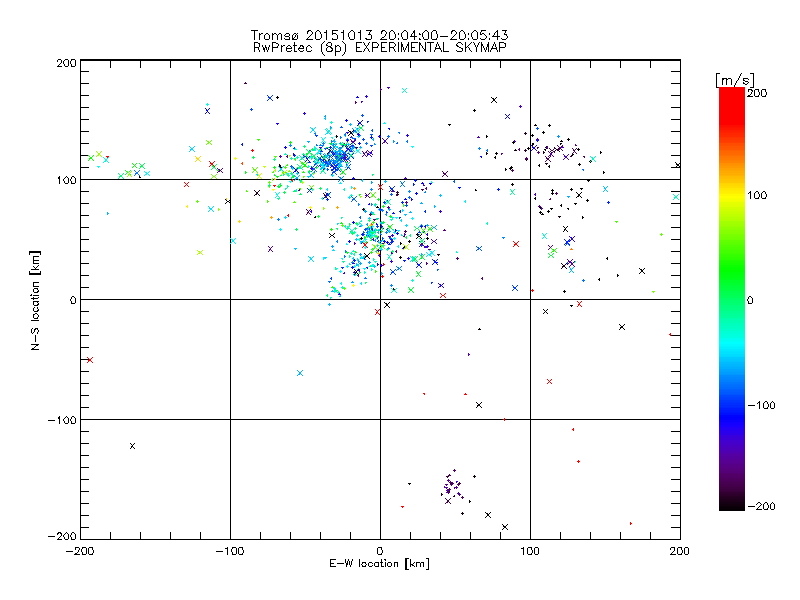Screen dimensions: 800x600
Task: Click the 'E-W location [km]' axis label
Action: (379, 563)
